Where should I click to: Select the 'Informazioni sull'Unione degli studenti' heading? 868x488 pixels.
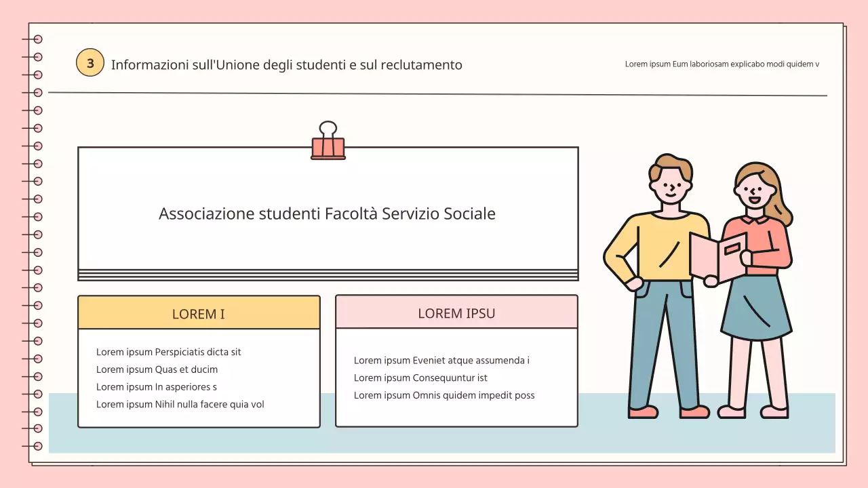286,65
